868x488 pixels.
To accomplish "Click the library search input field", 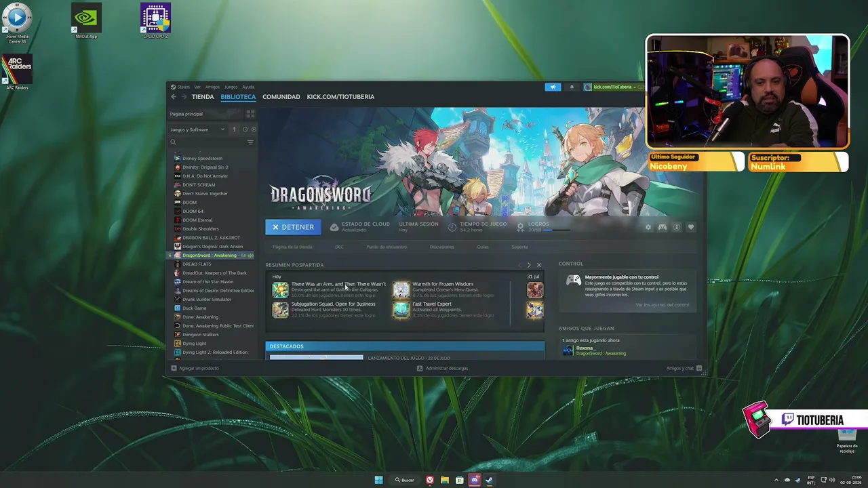I will [x=212, y=142].
